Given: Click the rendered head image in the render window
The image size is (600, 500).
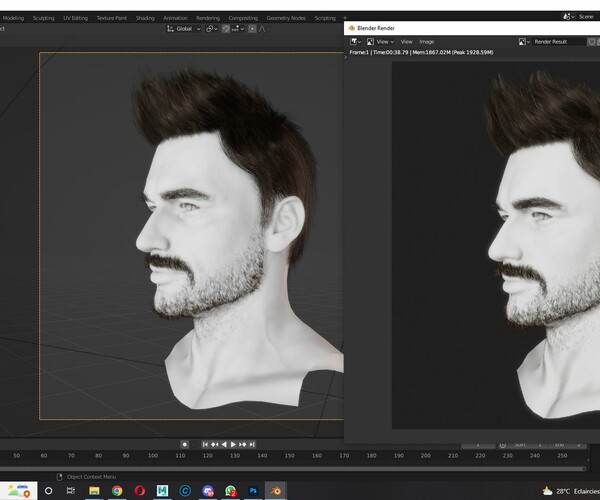Looking at the screenshot, I should pos(543,245).
